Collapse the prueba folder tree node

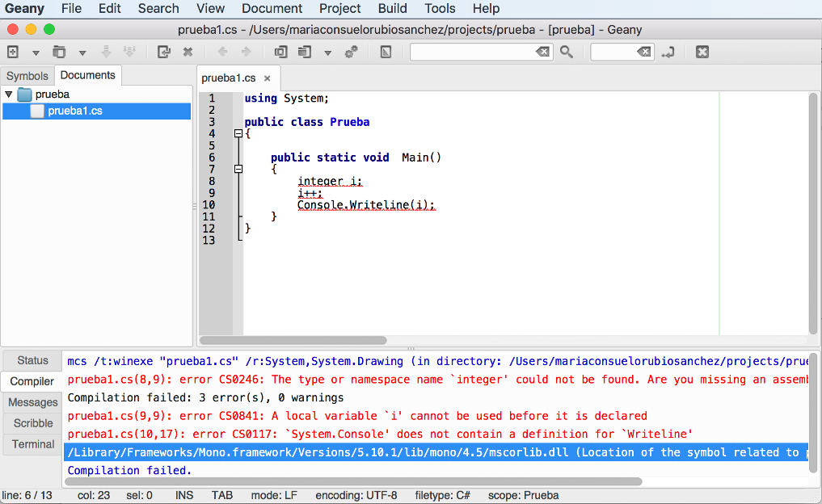tap(9, 94)
